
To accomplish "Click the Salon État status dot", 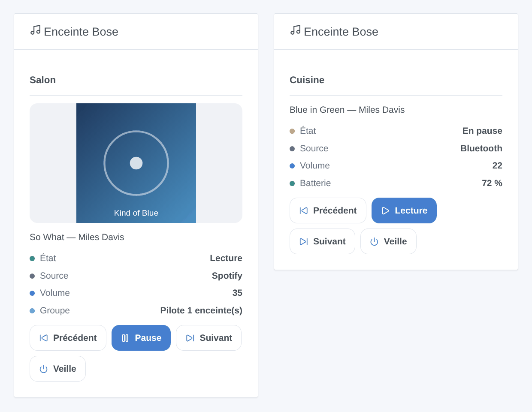I will 32,259.
